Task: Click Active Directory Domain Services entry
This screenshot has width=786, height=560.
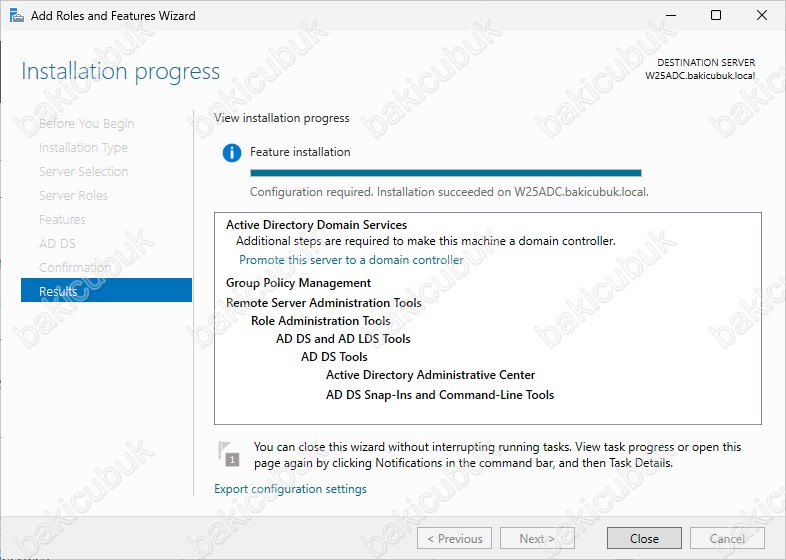Action: tap(316, 225)
